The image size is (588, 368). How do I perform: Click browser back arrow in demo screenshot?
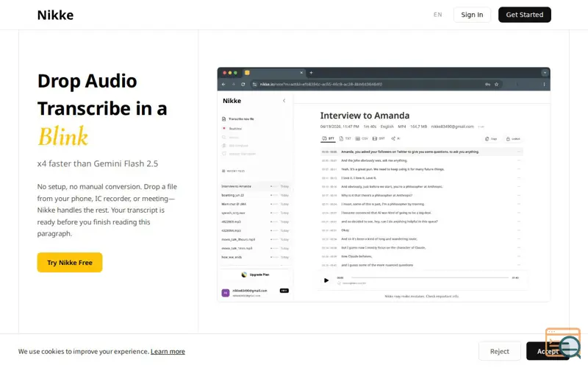click(x=223, y=84)
